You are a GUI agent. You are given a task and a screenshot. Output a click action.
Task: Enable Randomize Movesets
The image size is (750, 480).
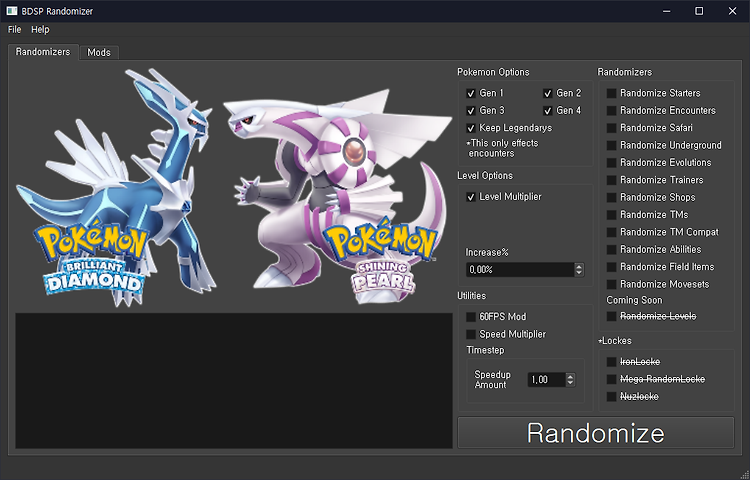[611, 284]
